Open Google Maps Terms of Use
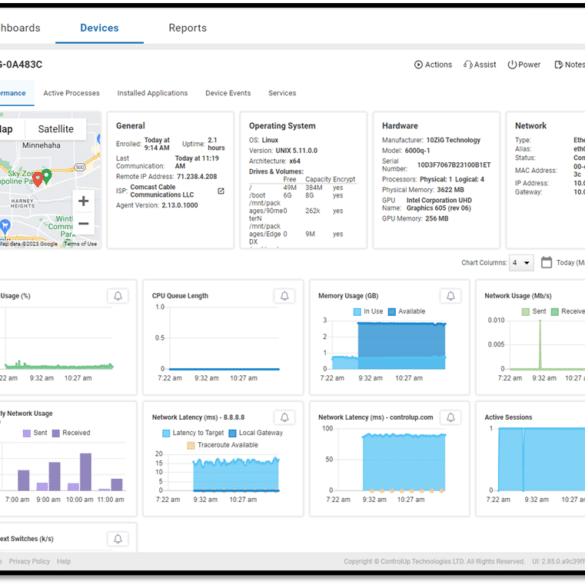 pyautogui.click(x=80, y=244)
